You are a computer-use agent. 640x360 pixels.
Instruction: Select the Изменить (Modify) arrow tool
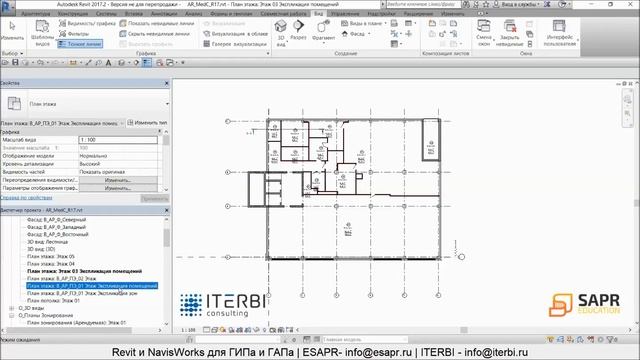click(x=12, y=31)
